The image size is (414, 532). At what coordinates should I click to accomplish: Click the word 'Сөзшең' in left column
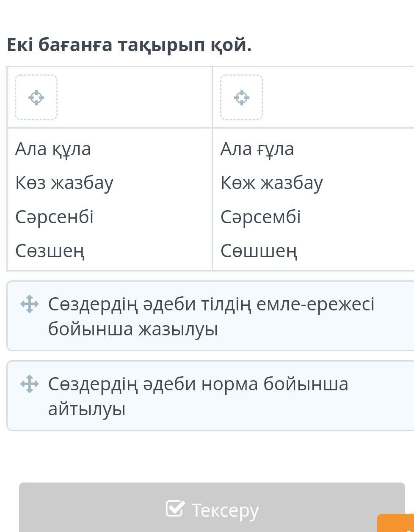point(50,251)
